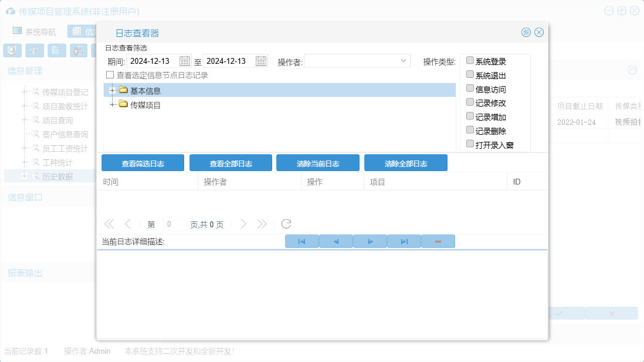Open the 操作者 dropdown list
The image size is (644, 362).
pyautogui.click(x=404, y=61)
